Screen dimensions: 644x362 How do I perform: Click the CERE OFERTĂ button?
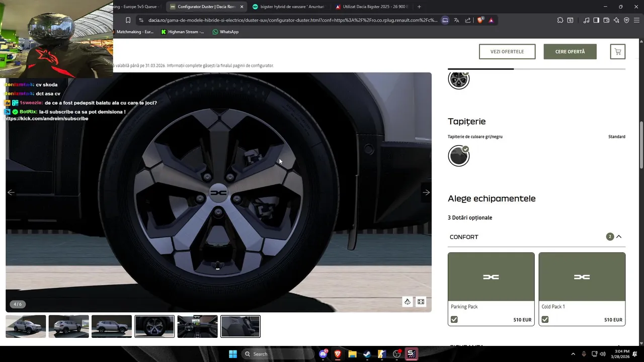click(x=570, y=52)
